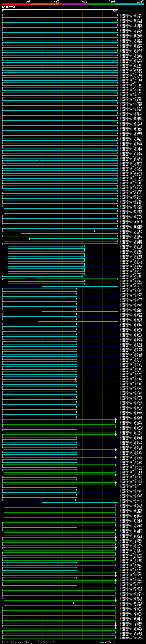Select the UniRef100_P12628 label
146x644 pixels.
coord(131,55)
